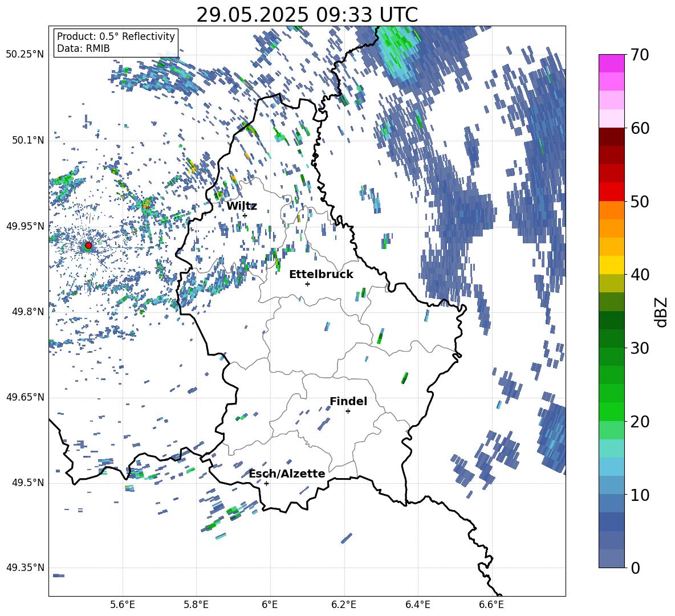Click the colorbar tick label 30
This screenshot has height=616, width=675.
(x=640, y=348)
